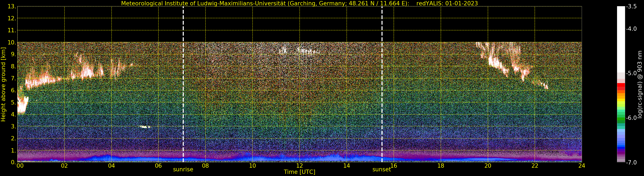Click the '2.' height tick label
Image resolution: width=644 pixels, height=176 pixels.
click(13, 138)
